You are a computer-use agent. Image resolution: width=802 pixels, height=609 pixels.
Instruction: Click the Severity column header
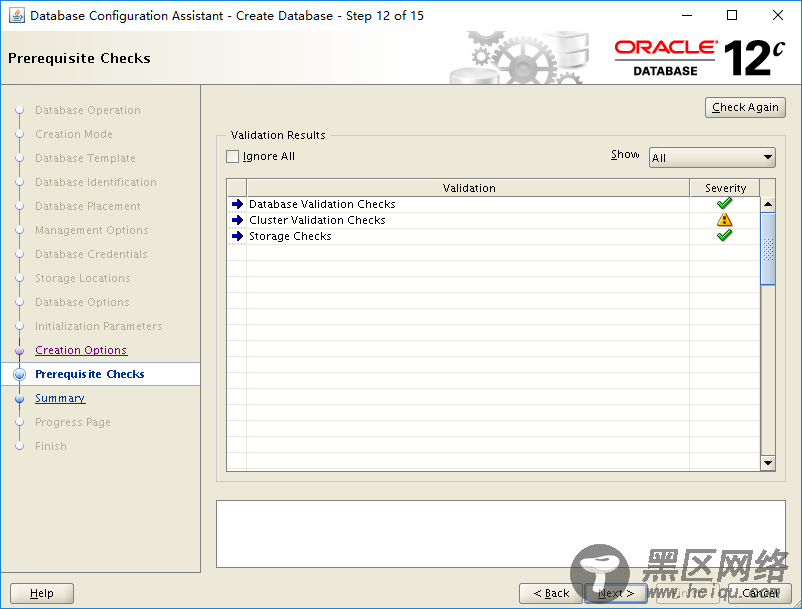click(x=725, y=188)
